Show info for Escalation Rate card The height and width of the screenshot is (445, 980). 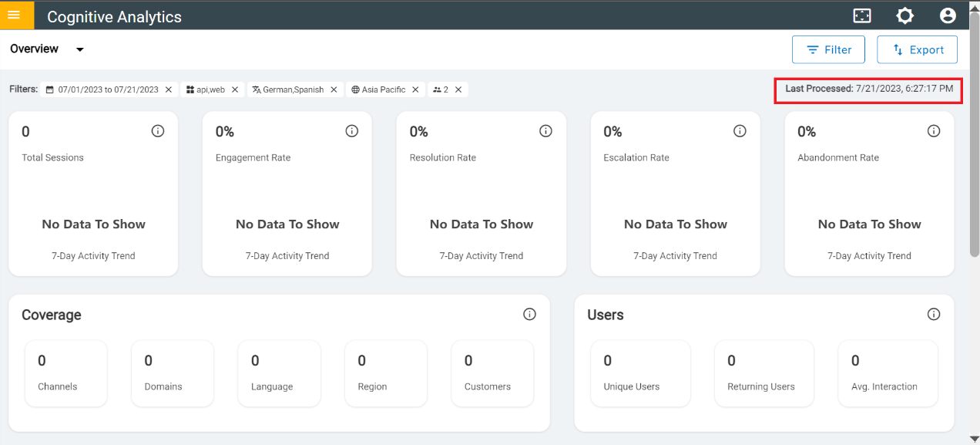(x=740, y=131)
